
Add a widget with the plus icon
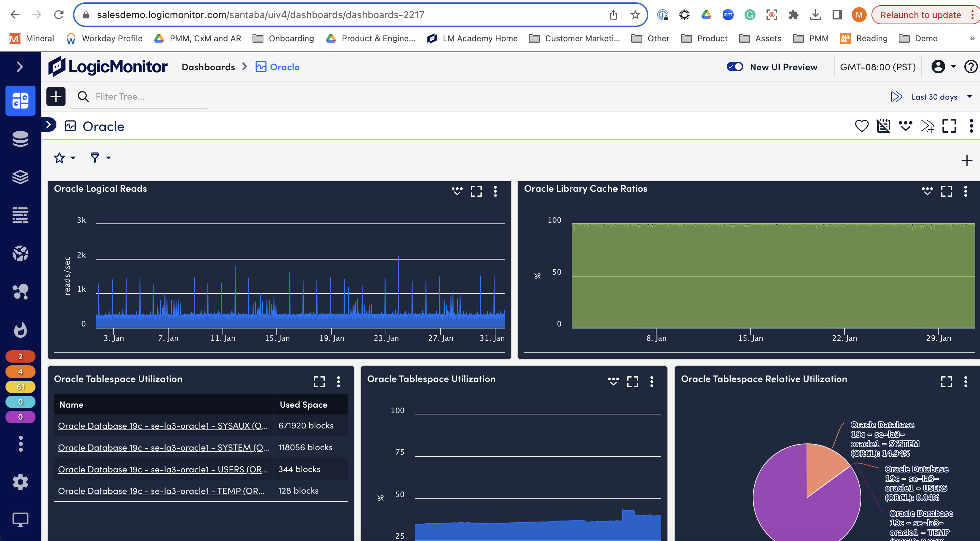coord(967,161)
